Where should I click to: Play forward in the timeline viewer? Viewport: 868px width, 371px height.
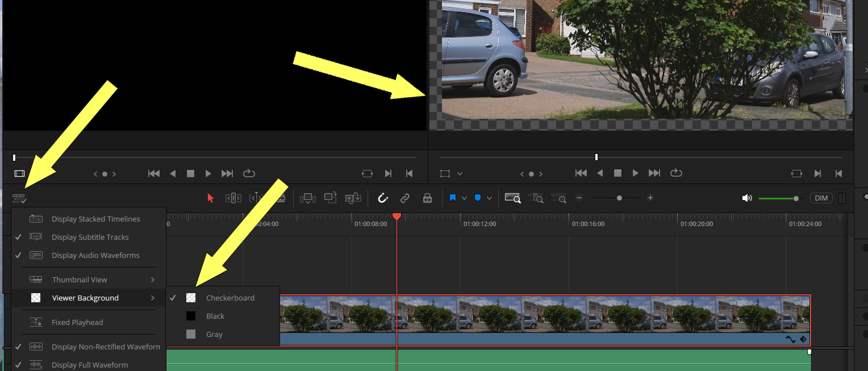(636, 173)
